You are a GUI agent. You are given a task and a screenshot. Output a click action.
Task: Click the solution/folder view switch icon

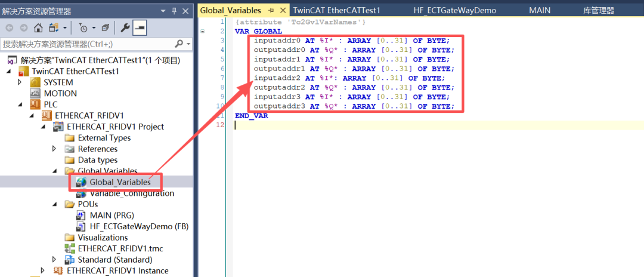click(54, 27)
